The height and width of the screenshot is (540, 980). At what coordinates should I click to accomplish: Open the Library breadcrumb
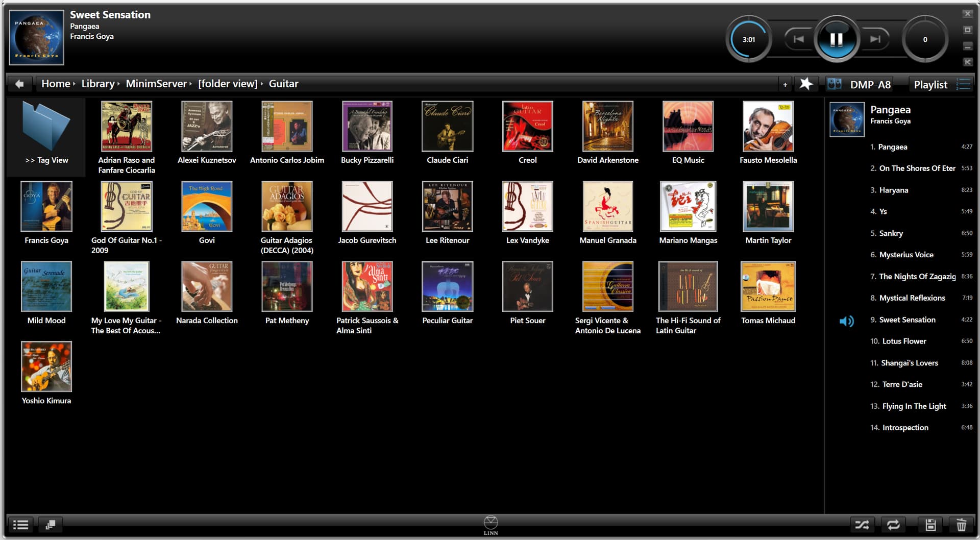98,84
